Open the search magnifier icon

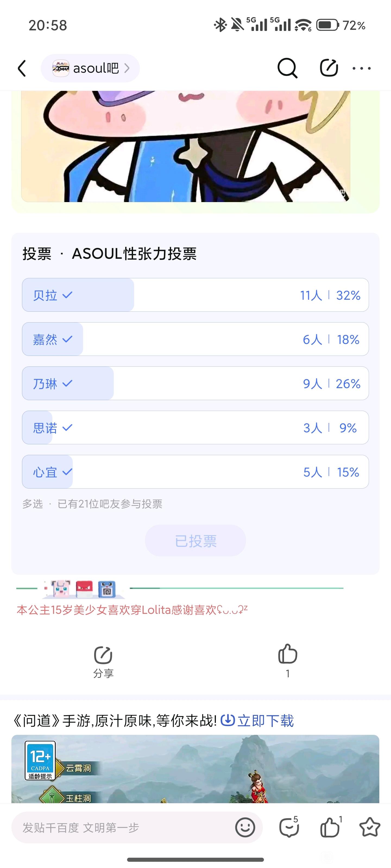[x=287, y=68]
